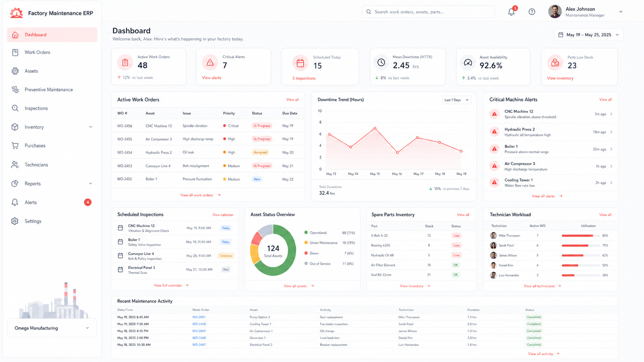Image resolution: width=644 pixels, height=362 pixels.
Task: Click the Parts Low Stock icon
Action: point(555,63)
